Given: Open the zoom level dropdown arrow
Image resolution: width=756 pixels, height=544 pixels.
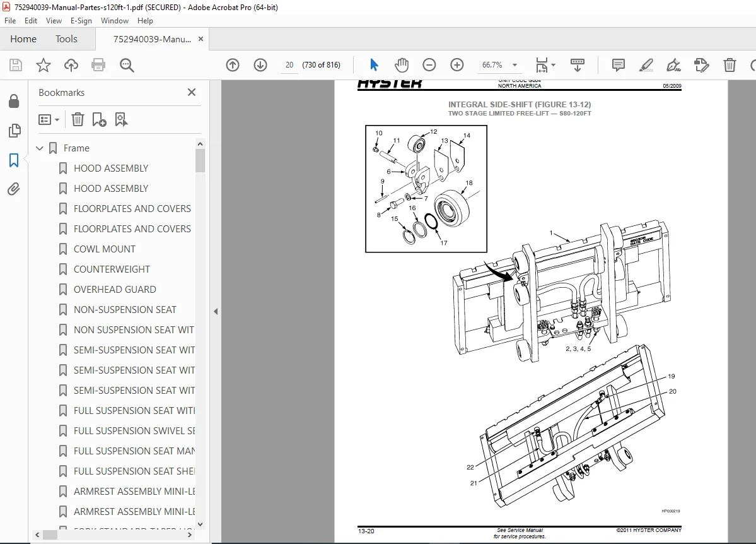Looking at the screenshot, I should pos(515,64).
